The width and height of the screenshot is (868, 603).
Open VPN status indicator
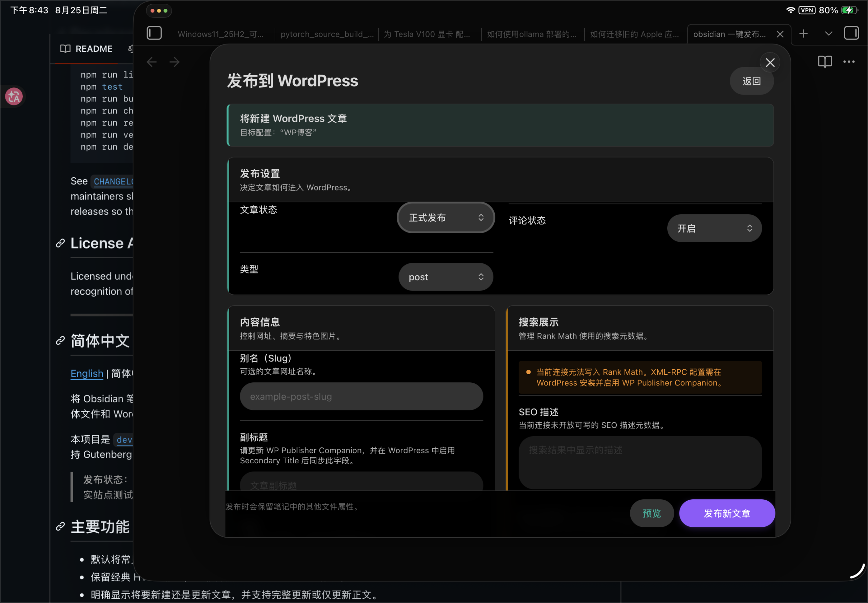pyautogui.click(x=807, y=10)
